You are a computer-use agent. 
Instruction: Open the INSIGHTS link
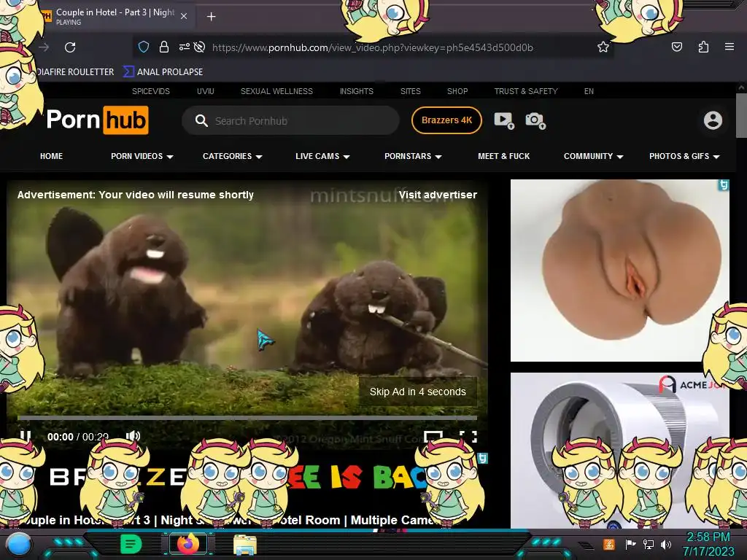[x=356, y=91]
